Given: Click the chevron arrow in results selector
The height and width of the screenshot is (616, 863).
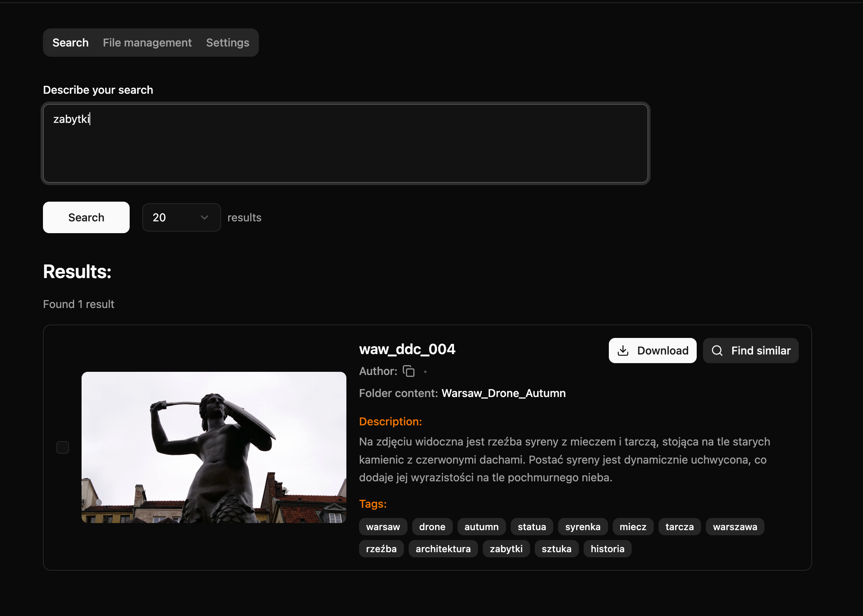Looking at the screenshot, I should pyautogui.click(x=204, y=217).
